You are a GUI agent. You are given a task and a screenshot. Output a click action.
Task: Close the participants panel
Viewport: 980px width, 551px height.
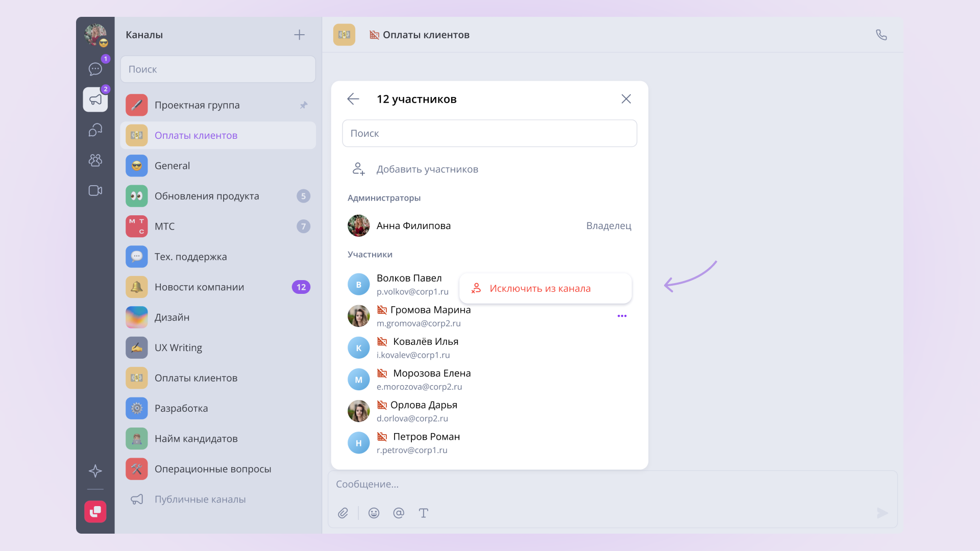coord(626,99)
